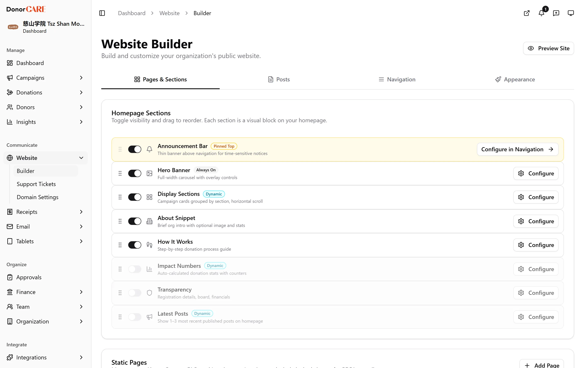Configure the Latest Posts section
Screen dimensions: 588x368
click(x=536, y=317)
